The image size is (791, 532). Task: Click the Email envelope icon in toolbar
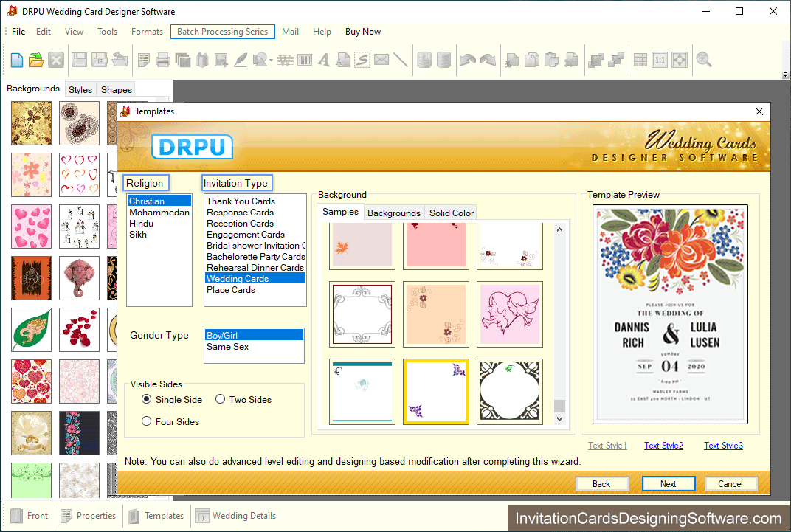coord(381,60)
